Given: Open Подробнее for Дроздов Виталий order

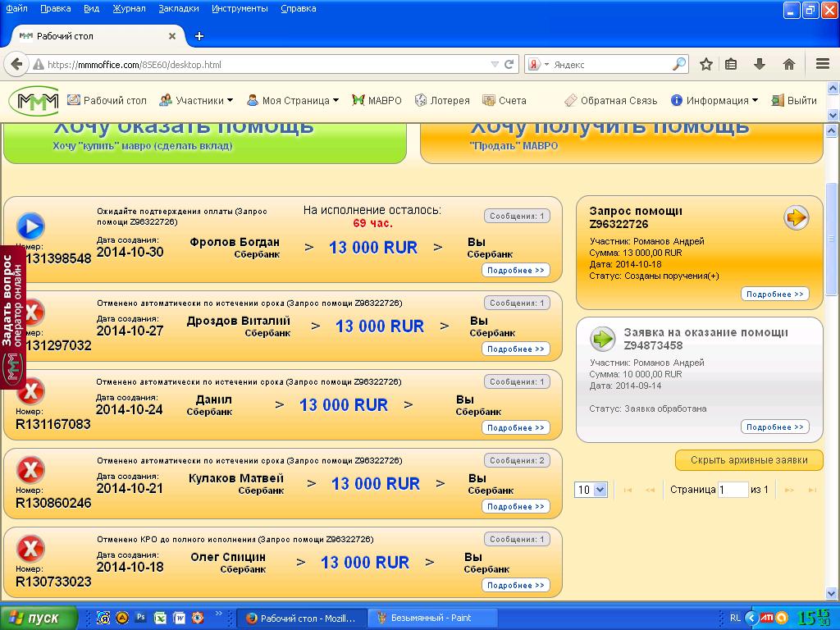Looking at the screenshot, I should tap(515, 349).
